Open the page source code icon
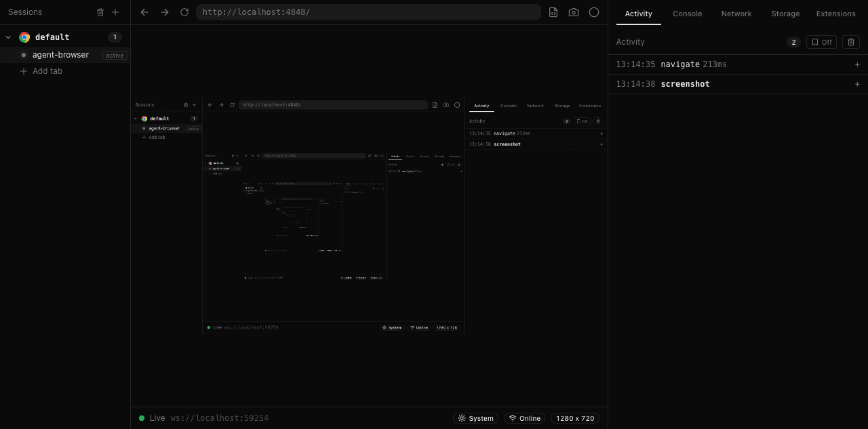 (x=553, y=12)
